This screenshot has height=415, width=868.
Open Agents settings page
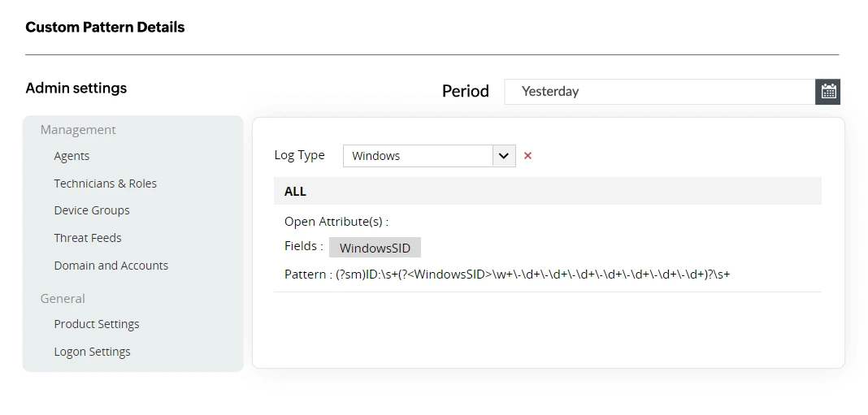click(72, 156)
